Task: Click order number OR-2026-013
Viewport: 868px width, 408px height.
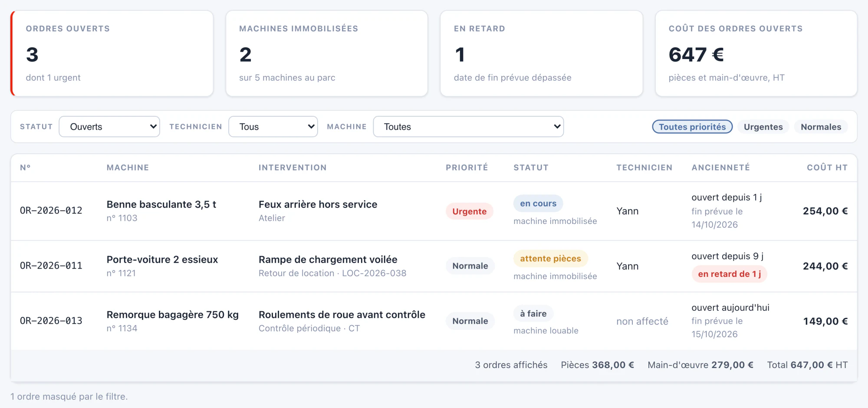Action: pos(51,321)
